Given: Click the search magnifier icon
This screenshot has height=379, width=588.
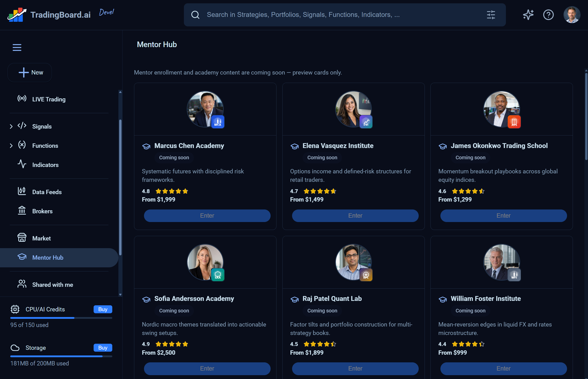Looking at the screenshot, I should (x=195, y=15).
